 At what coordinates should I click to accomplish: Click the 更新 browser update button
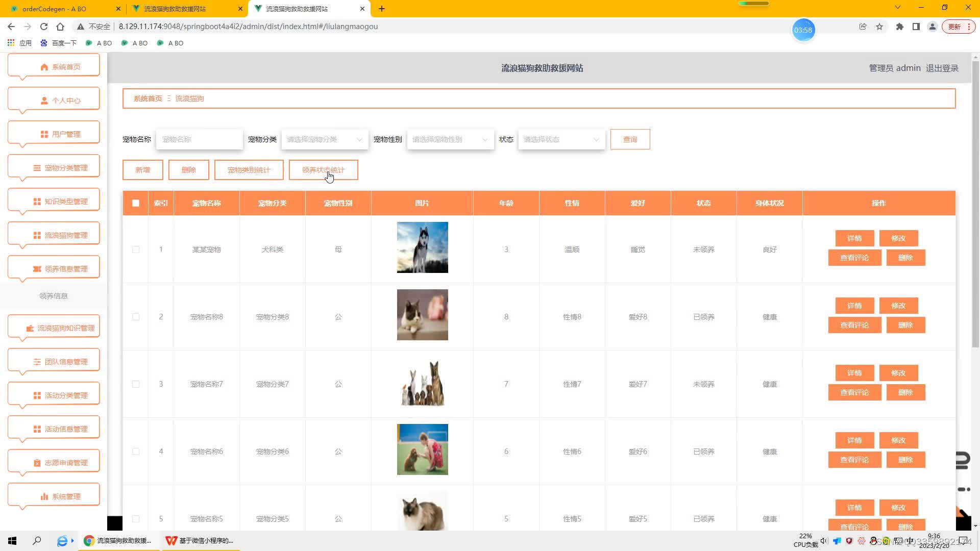point(959,27)
